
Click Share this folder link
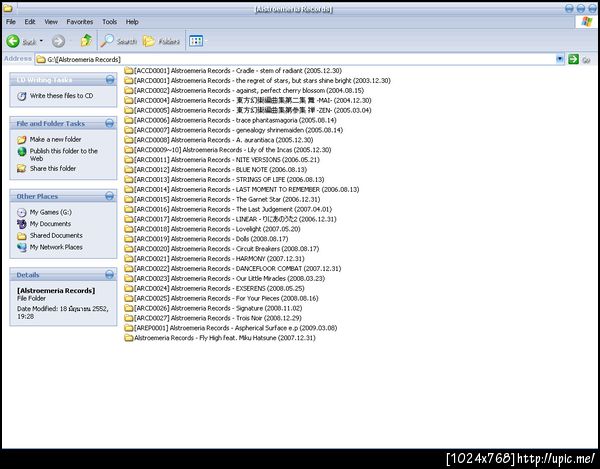pyautogui.click(x=53, y=168)
